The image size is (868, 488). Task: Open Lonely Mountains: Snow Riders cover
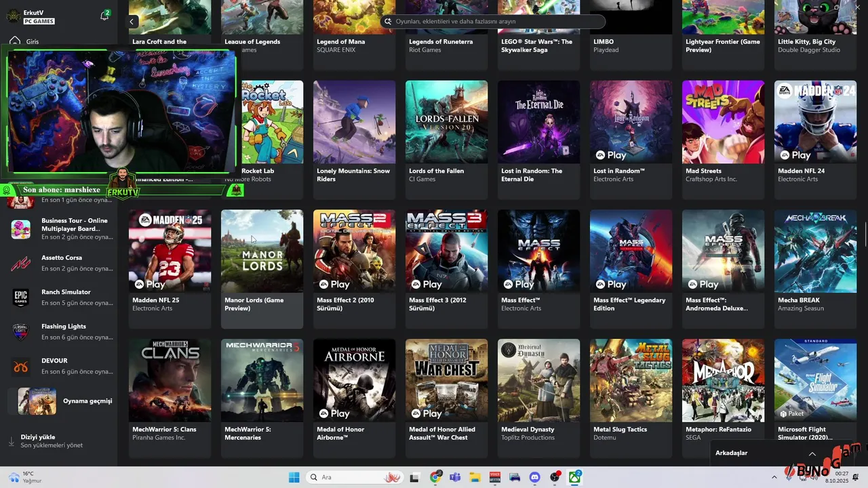coord(354,122)
